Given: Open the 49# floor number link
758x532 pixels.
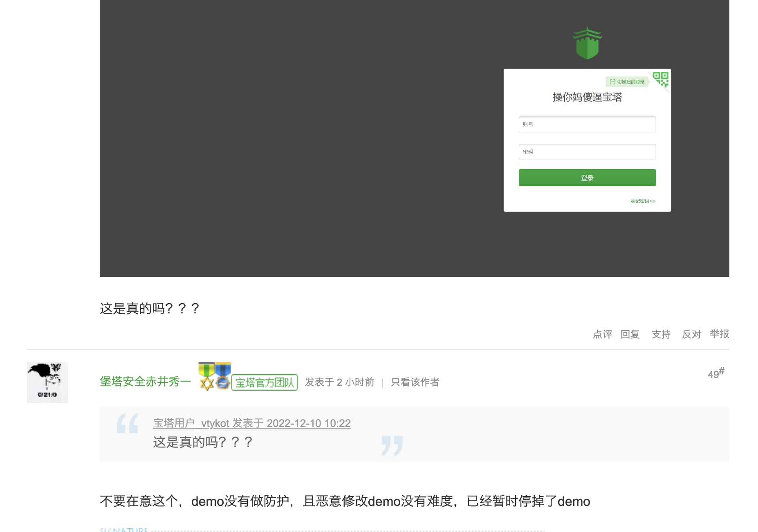Looking at the screenshot, I should (x=715, y=373).
